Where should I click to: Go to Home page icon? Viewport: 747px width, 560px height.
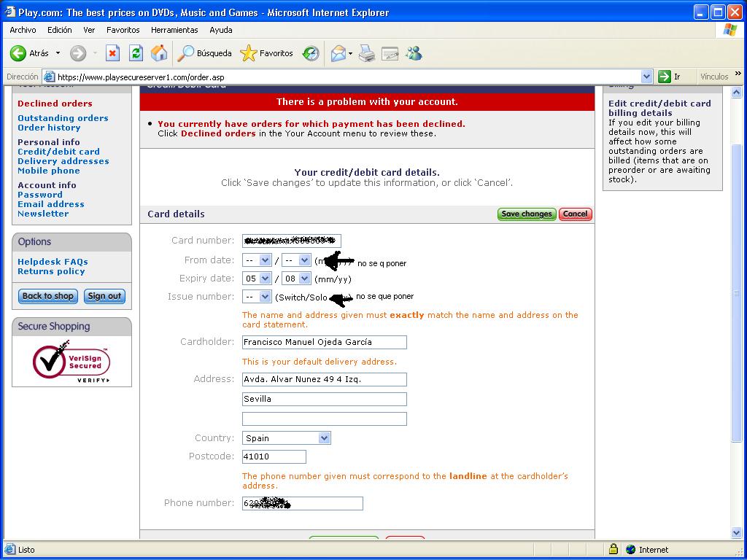pos(159,53)
